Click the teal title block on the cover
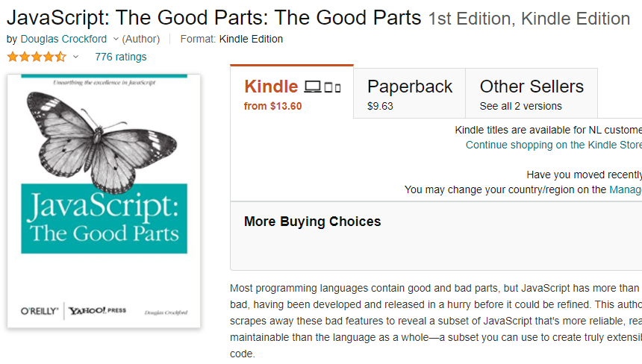Screen dimensions: 642x364 click(x=104, y=217)
